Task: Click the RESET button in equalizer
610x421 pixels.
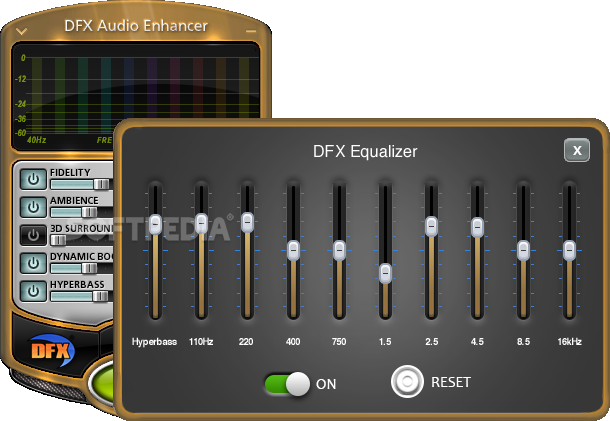Action: click(x=407, y=381)
